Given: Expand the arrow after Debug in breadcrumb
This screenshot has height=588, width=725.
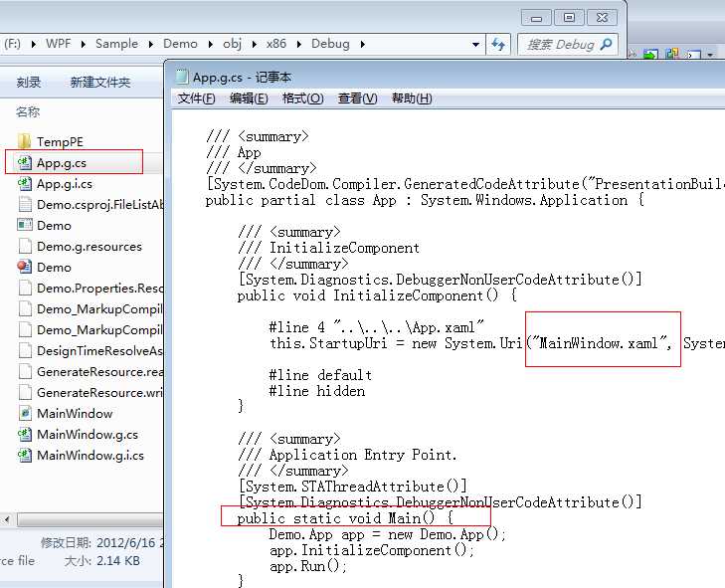Looking at the screenshot, I should [362, 45].
